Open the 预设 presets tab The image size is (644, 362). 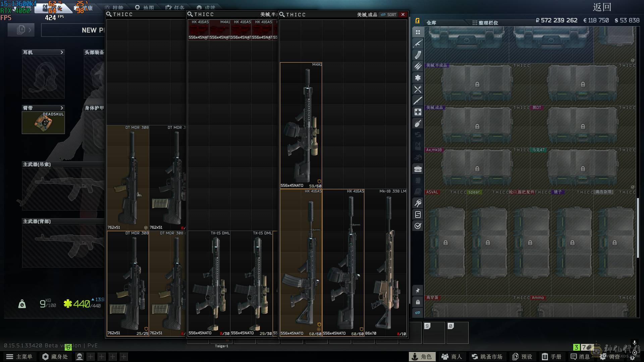click(x=522, y=357)
